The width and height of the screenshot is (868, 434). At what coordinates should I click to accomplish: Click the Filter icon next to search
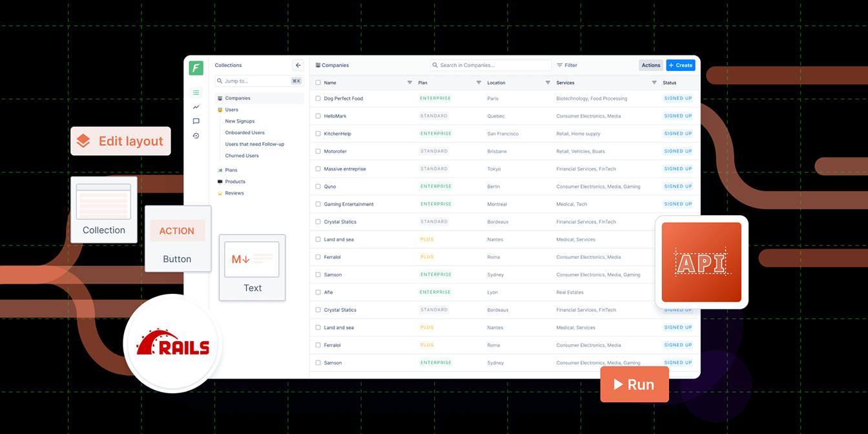(560, 65)
